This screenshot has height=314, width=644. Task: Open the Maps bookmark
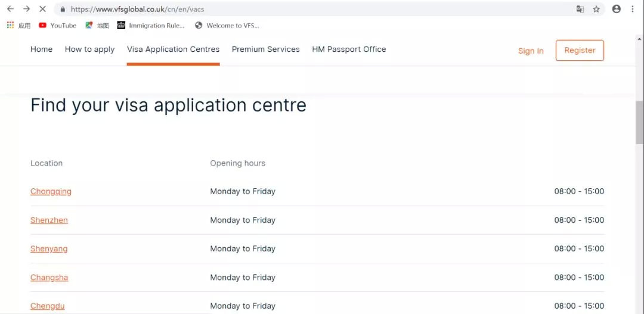pyautogui.click(x=97, y=25)
